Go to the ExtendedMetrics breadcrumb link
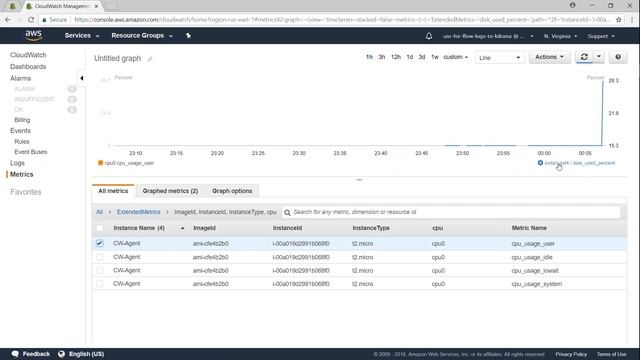Viewport: 640px width, 360px height. tap(138, 212)
